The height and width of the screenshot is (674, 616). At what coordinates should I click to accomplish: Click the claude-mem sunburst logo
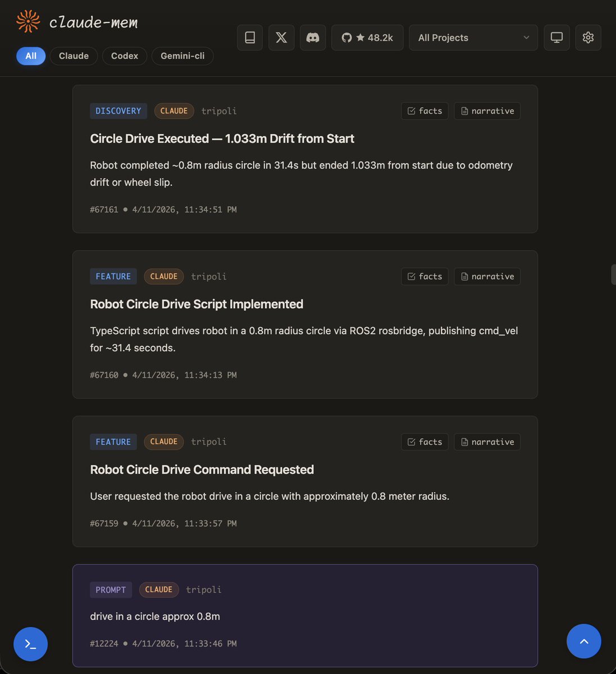click(x=28, y=21)
